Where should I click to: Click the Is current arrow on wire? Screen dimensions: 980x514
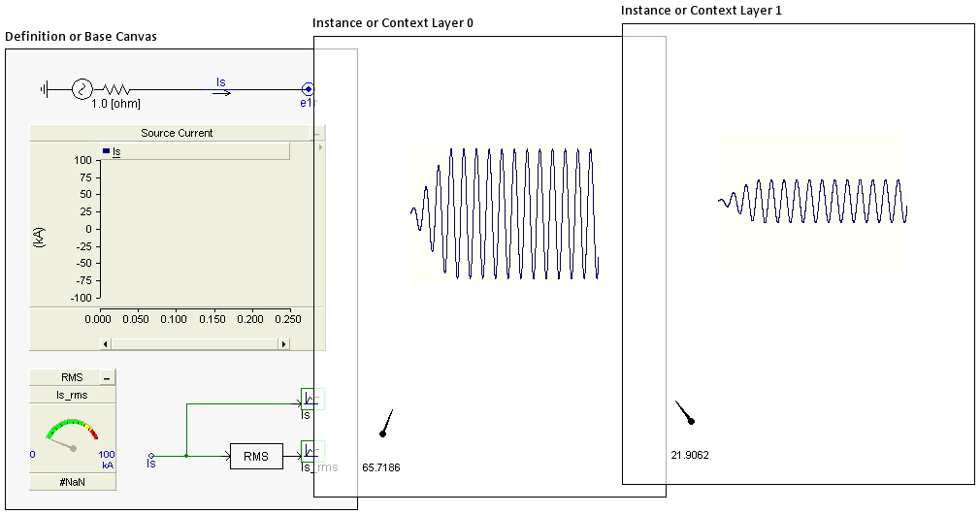(222, 92)
